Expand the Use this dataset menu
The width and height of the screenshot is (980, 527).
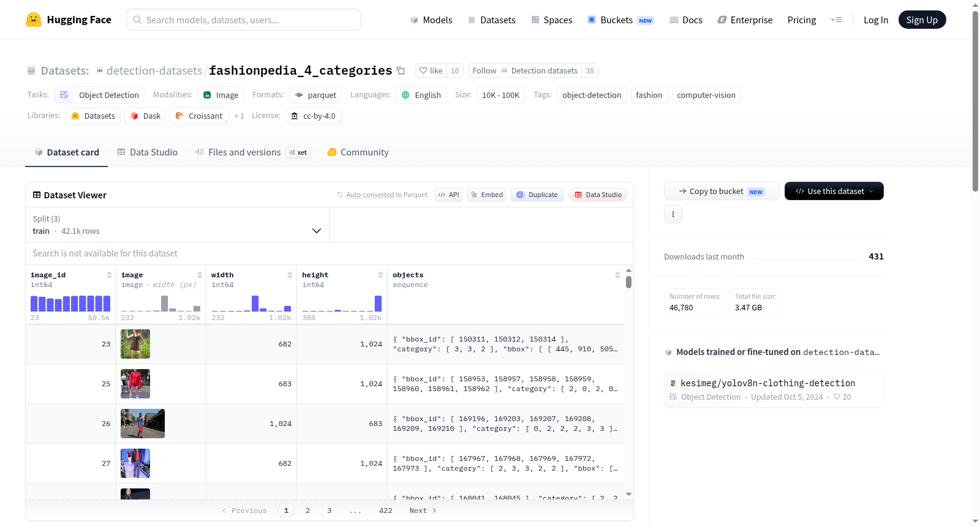[834, 191]
